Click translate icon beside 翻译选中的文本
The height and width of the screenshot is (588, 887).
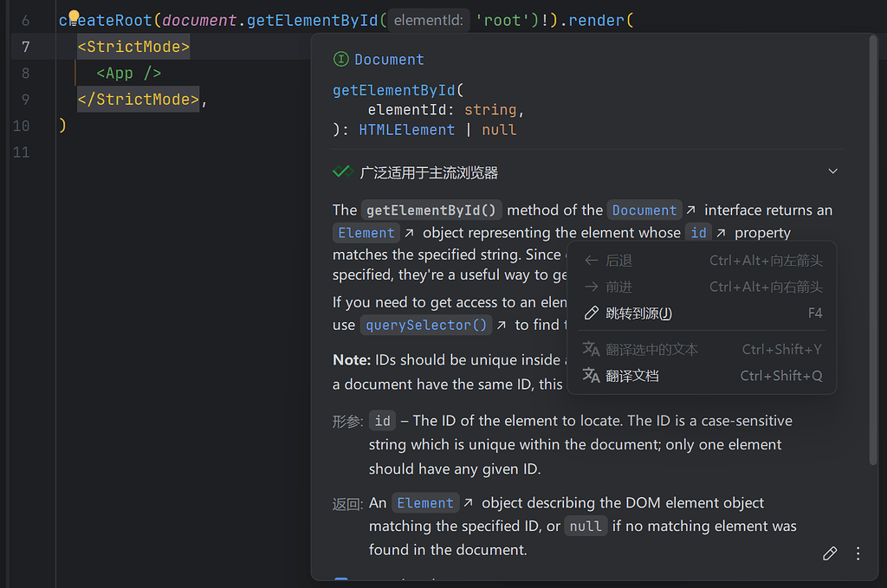pos(591,349)
